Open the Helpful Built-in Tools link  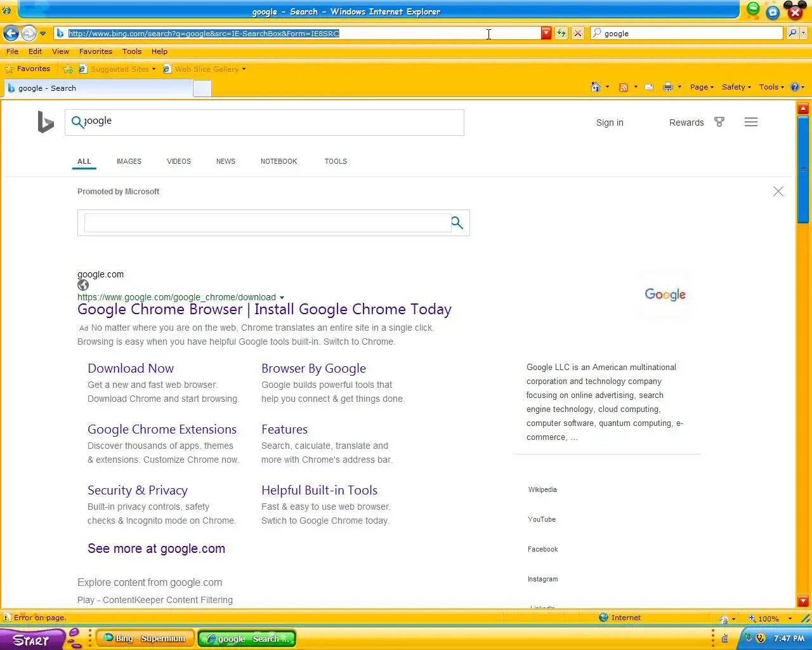(x=319, y=490)
